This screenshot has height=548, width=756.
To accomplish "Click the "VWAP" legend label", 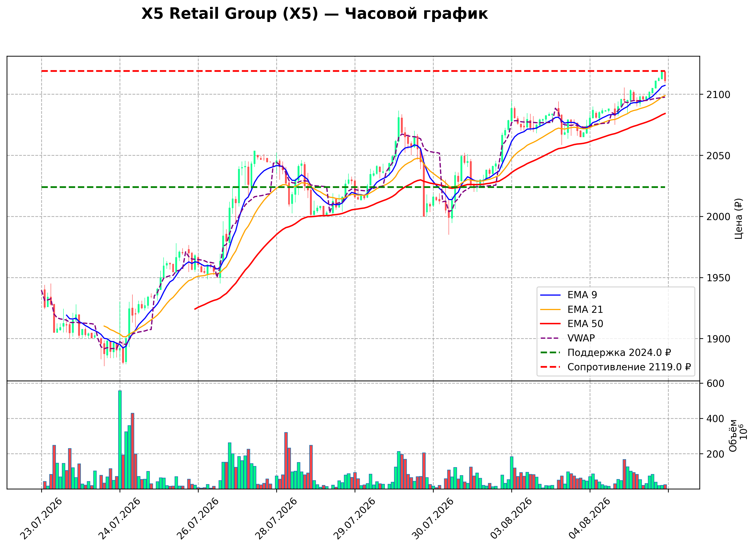I will [x=581, y=338].
